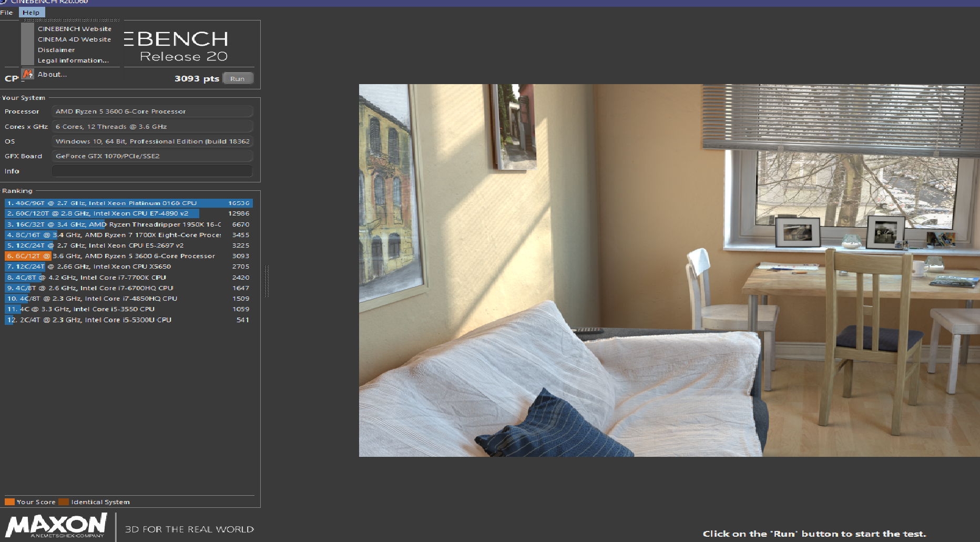Select ranking row 4 Ryzen 7 1700X
980x542 pixels.
[x=129, y=235]
